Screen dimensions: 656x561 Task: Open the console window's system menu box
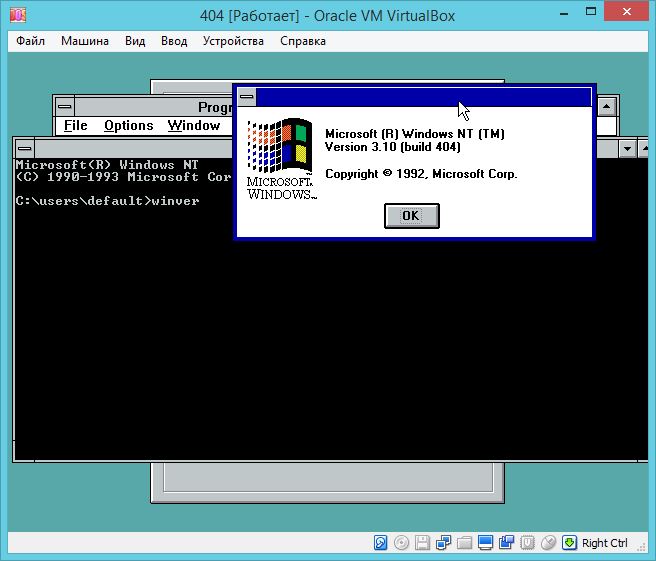[x=25, y=149]
